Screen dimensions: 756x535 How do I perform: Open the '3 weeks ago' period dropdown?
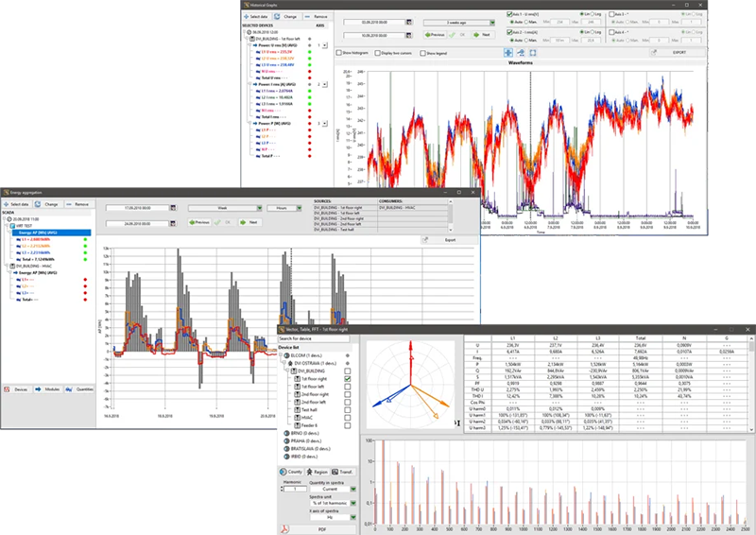tap(492, 22)
